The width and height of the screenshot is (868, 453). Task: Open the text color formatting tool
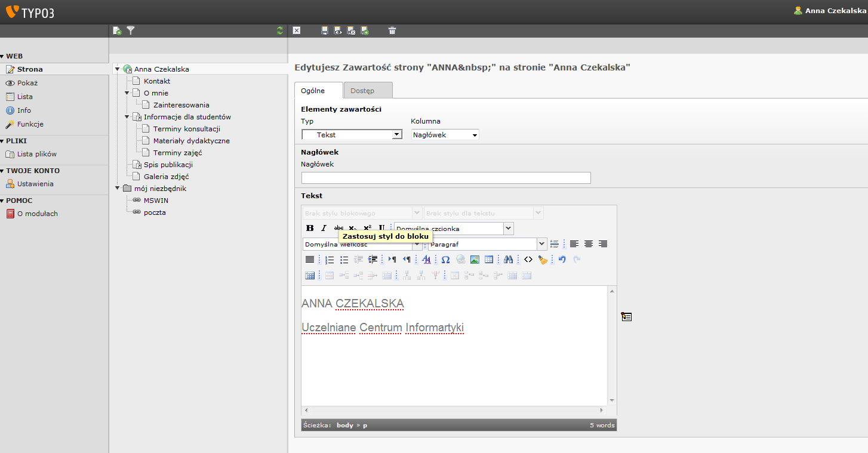pos(426,259)
